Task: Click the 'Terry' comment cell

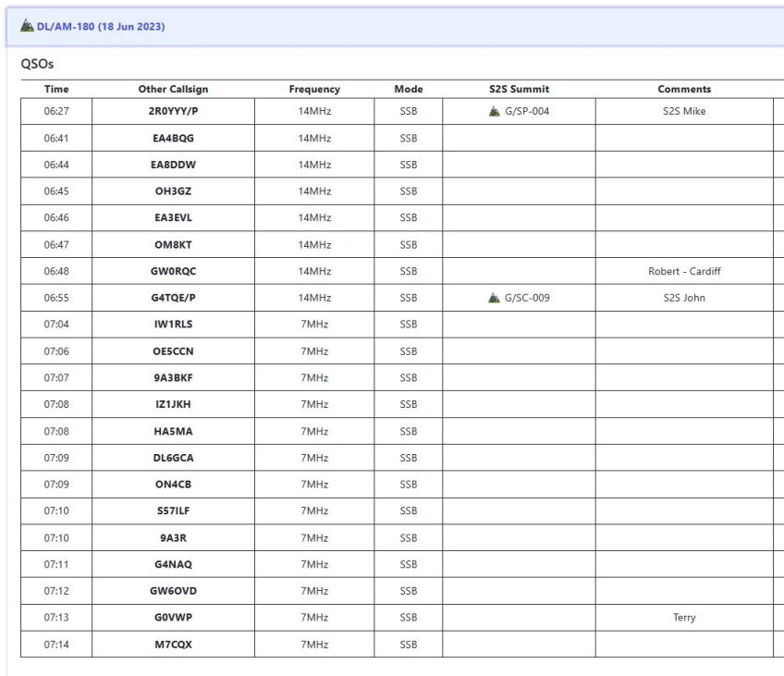Action: 684,618
